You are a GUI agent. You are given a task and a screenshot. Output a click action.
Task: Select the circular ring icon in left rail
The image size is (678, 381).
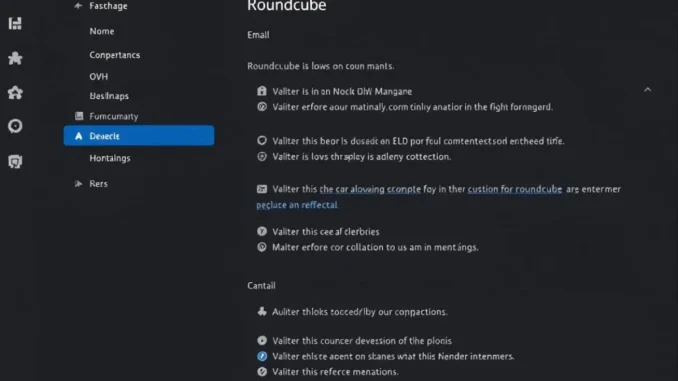pos(15,126)
